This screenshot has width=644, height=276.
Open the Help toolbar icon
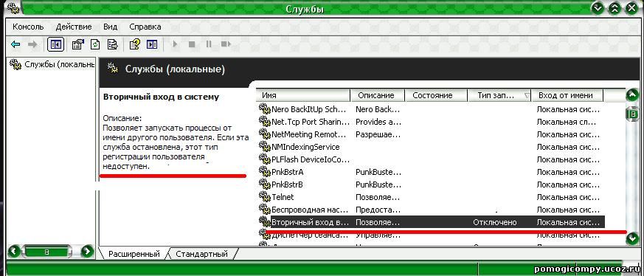[135, 44]
